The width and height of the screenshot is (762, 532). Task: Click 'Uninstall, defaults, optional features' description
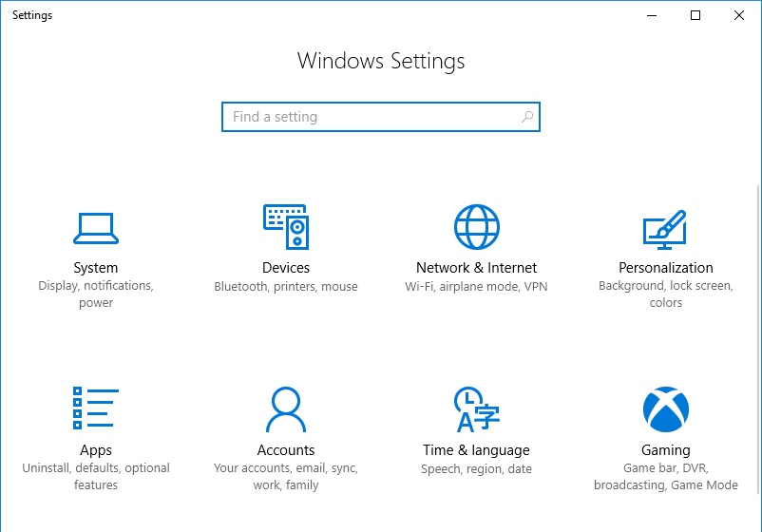pos(96,476)
